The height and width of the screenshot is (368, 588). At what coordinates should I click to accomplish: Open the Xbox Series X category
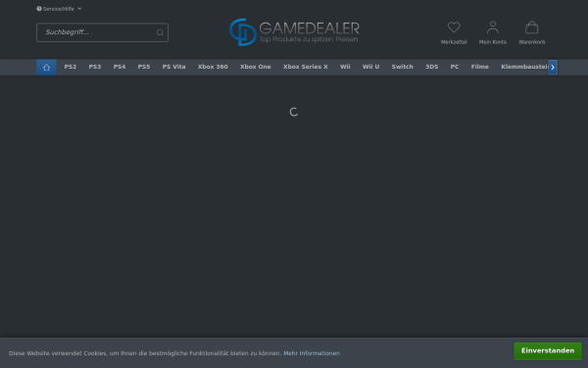click(x=306, y=67)
